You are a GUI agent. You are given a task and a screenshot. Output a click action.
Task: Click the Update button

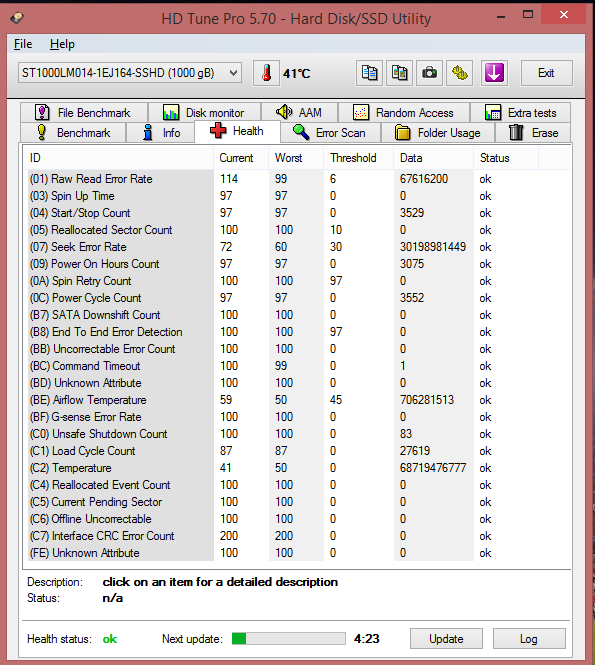446,639
